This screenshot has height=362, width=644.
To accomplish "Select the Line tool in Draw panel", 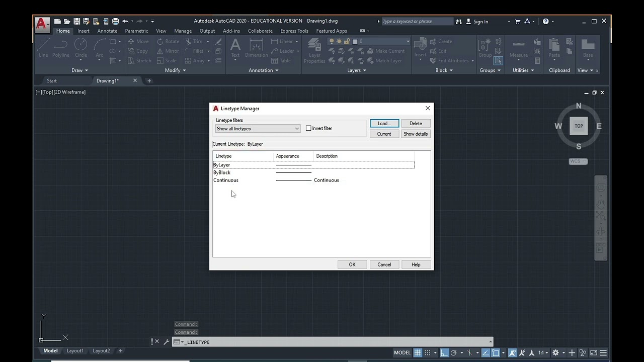I will [43, 48].
